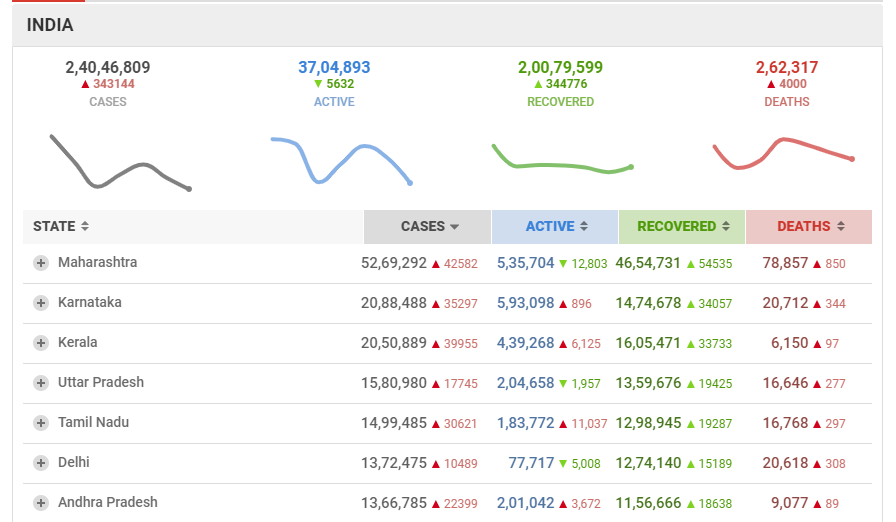Screen dimensions: 896x522
Task: Click the Tamil Nadu plus icon
Action: pos(41,423)
